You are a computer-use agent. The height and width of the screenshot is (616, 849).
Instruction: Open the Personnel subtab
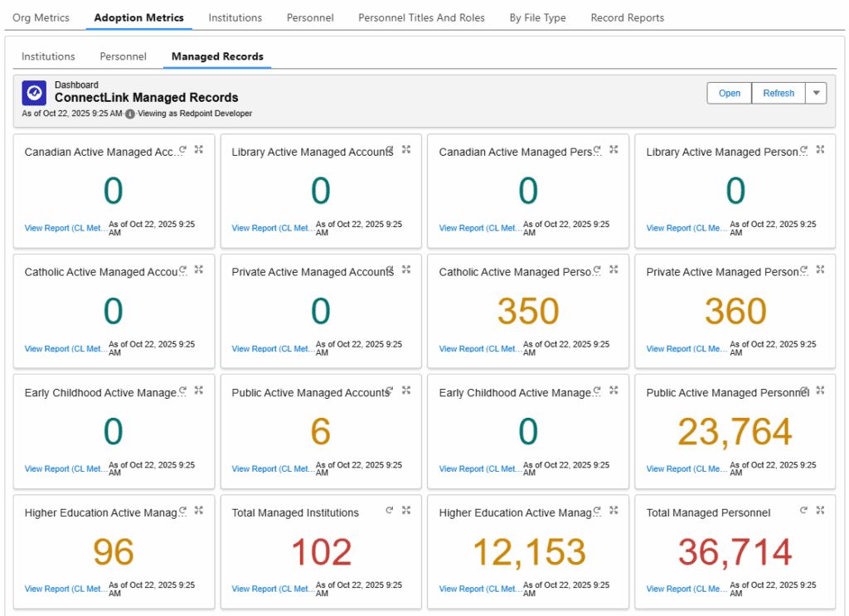pos(123,56)
